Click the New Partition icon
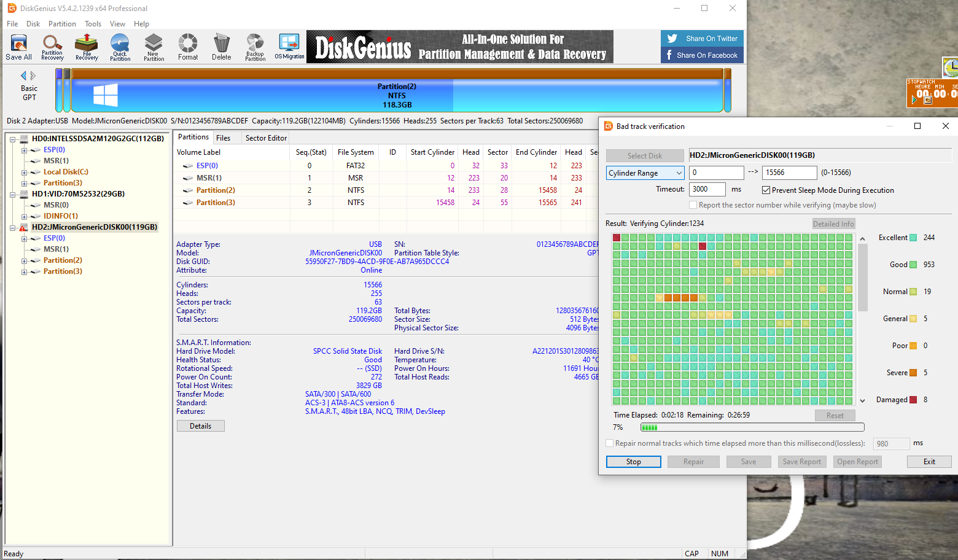Image resolution: width=958 pixels, height=560 pixels. pos(154,47)
